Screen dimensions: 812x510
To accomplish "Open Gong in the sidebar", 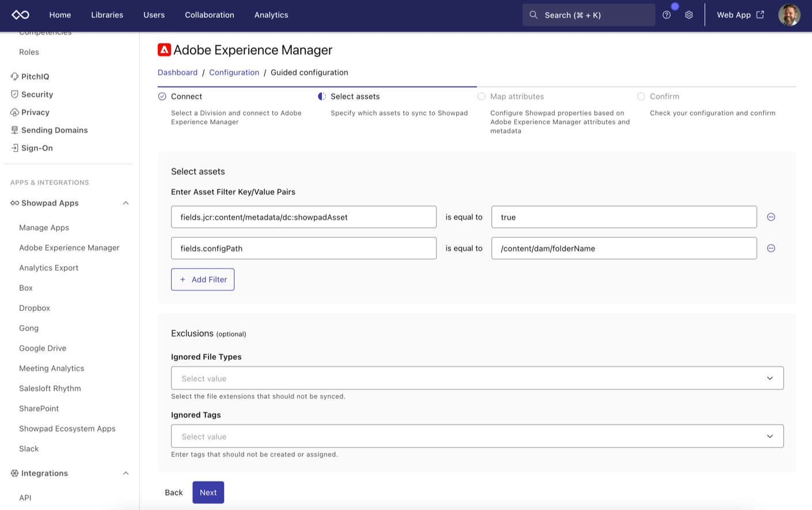I will [x=29, y=328].
